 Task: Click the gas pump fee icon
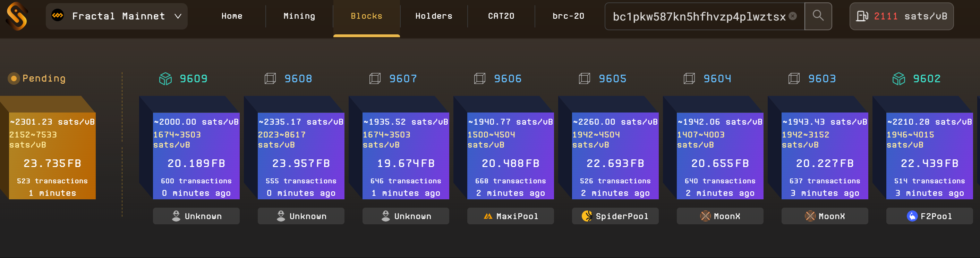point(862,16)
